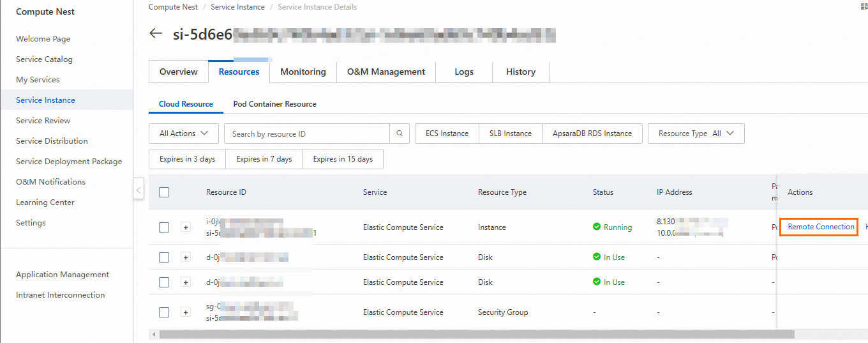868x343 pixels.
Task: Open Application Management in sidebar
Action: pyautogui.click(x=63, y=274)
